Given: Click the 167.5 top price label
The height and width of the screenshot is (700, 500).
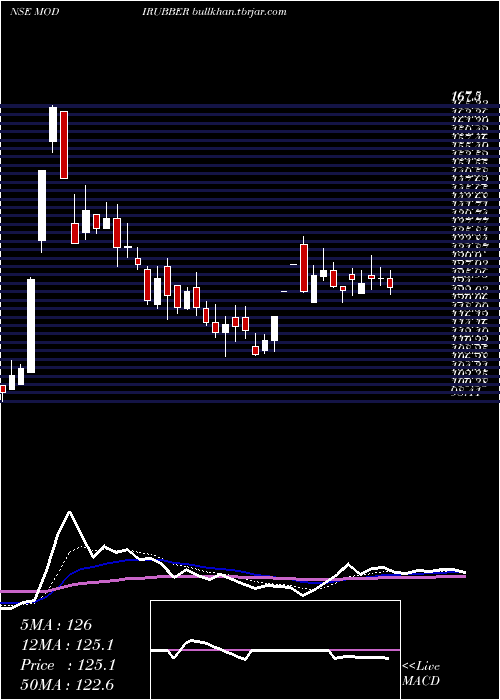Looking at the screenshot, I should click(x=466, y=96).
